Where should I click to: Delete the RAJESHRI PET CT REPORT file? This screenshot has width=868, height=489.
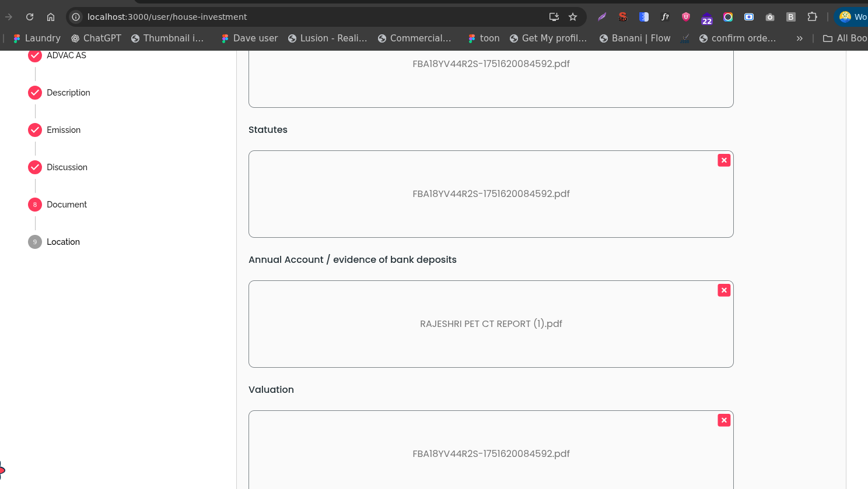pos(724,290)
